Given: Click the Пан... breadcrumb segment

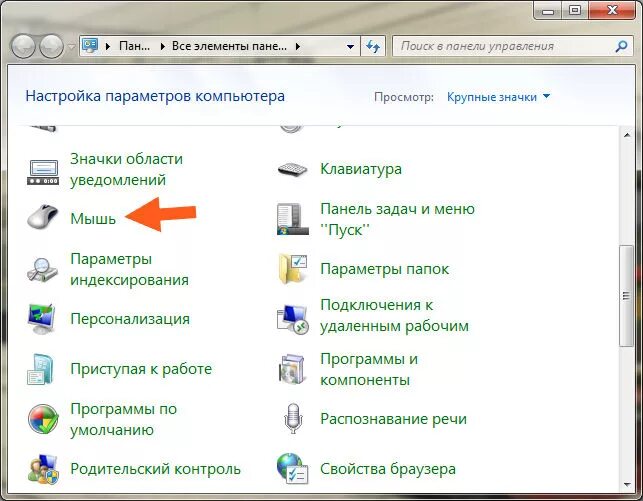Looking at the screenshot, I should pos(135,46).
